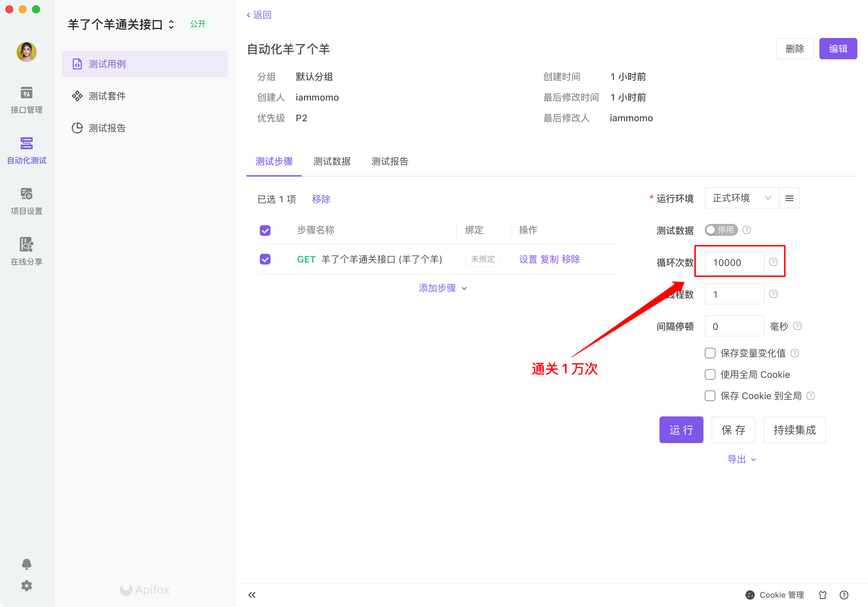Click the notification bell icon

(26, 564)
